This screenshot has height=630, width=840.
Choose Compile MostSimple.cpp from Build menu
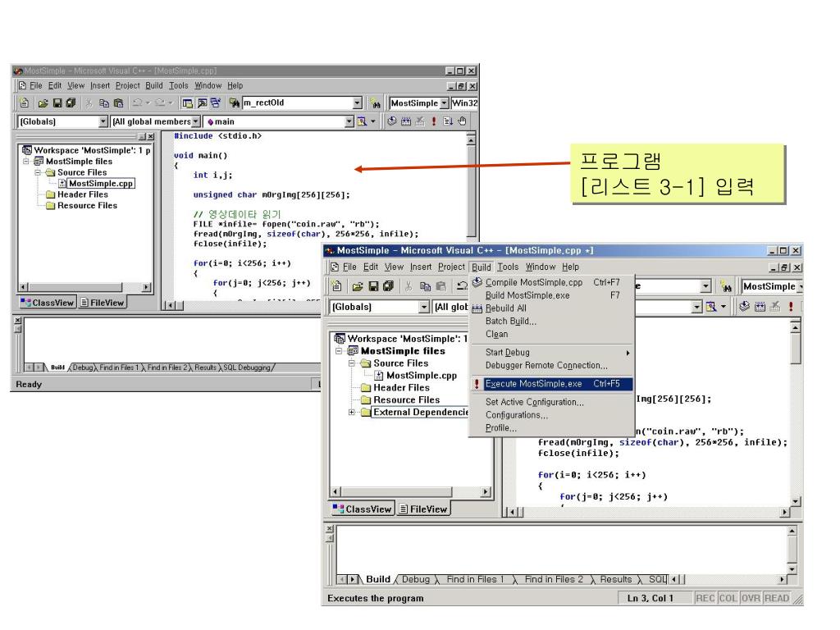(x=552, y=282)
